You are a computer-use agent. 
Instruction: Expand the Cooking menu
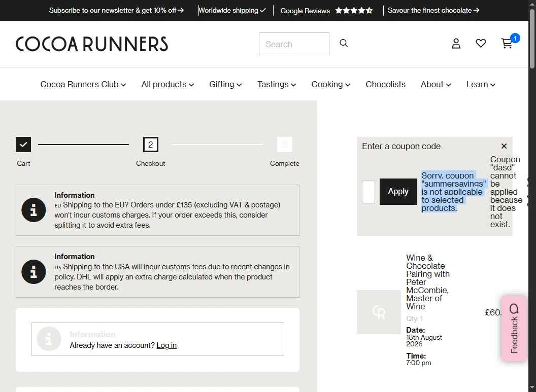pos(330,84)
